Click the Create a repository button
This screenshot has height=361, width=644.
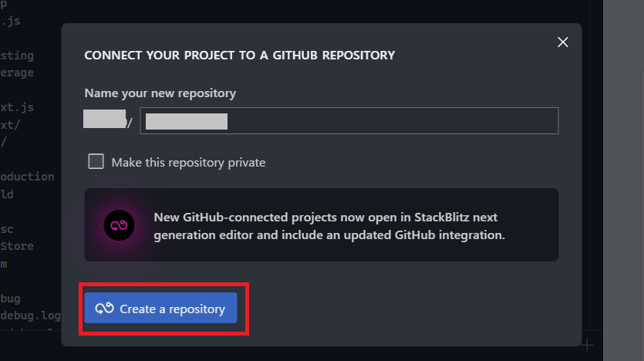(160, 308)
